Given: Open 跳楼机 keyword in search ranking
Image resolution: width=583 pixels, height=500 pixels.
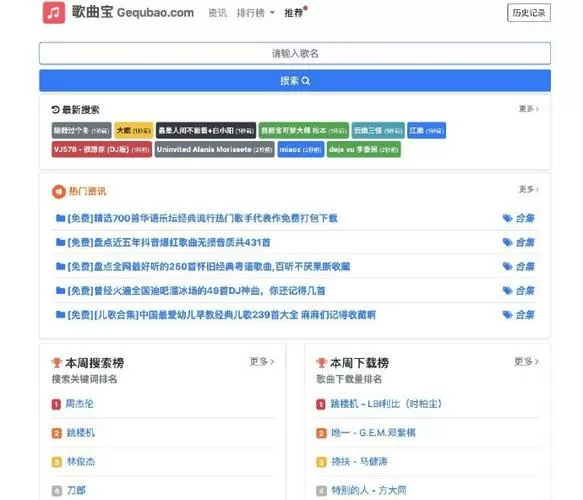Looking at the screenshot, I should point(81,433).
